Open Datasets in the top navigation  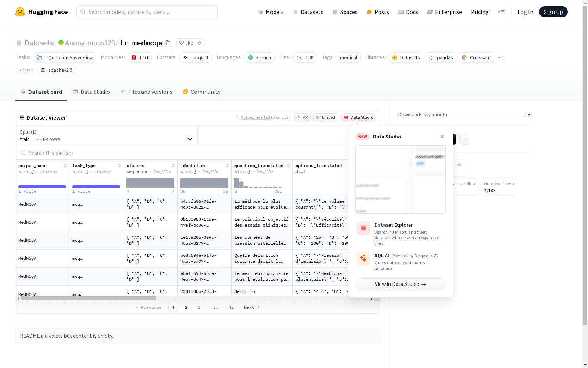tap(308, 12)
